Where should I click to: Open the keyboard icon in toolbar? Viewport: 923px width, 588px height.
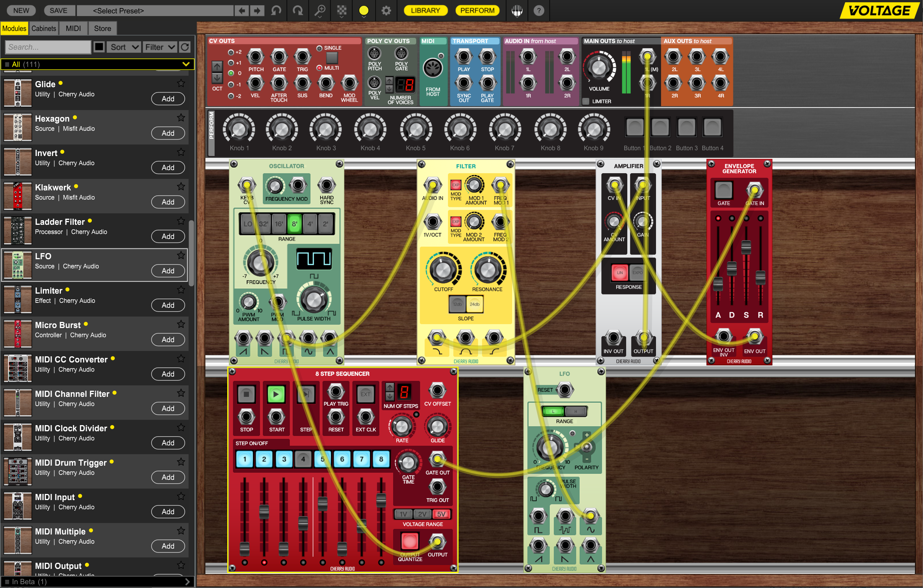517,10
